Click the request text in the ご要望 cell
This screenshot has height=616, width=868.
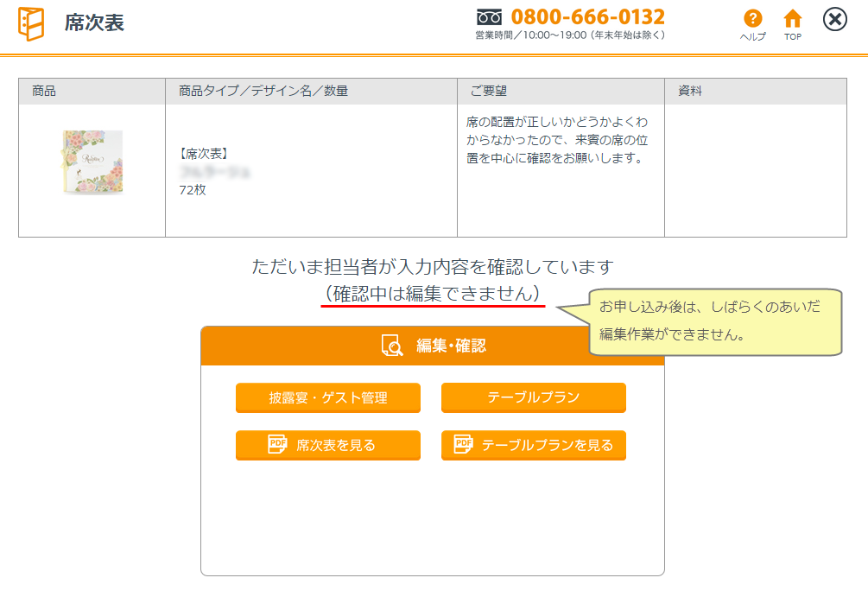tap(556, 140)
